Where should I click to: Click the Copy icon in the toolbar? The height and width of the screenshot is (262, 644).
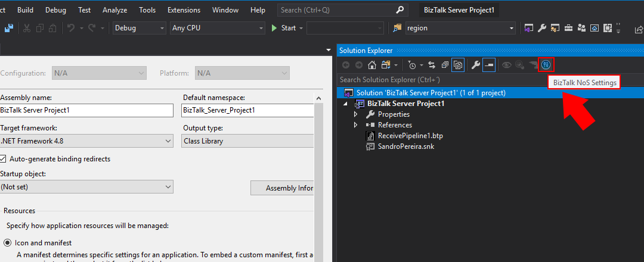tap(40, 29)
